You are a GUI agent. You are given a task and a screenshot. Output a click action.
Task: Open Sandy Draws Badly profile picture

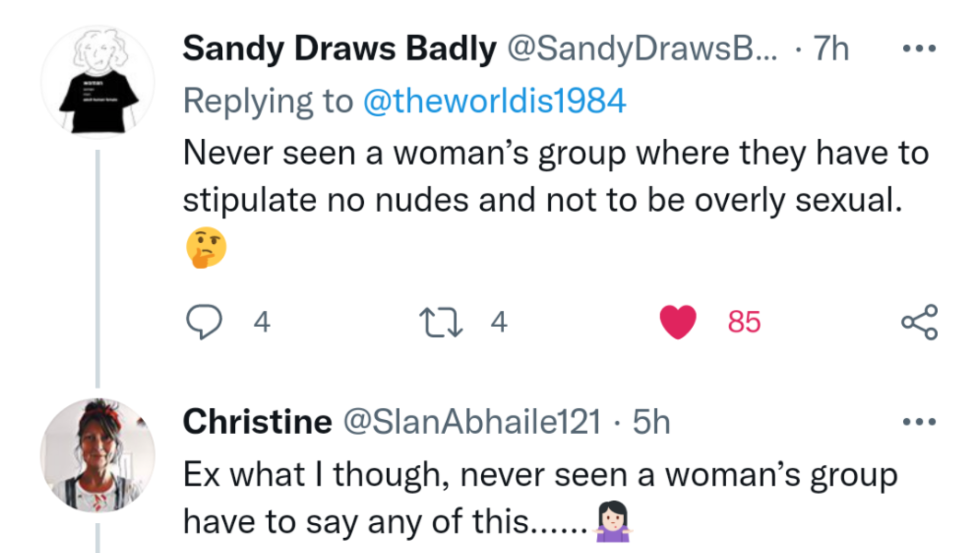98,82
